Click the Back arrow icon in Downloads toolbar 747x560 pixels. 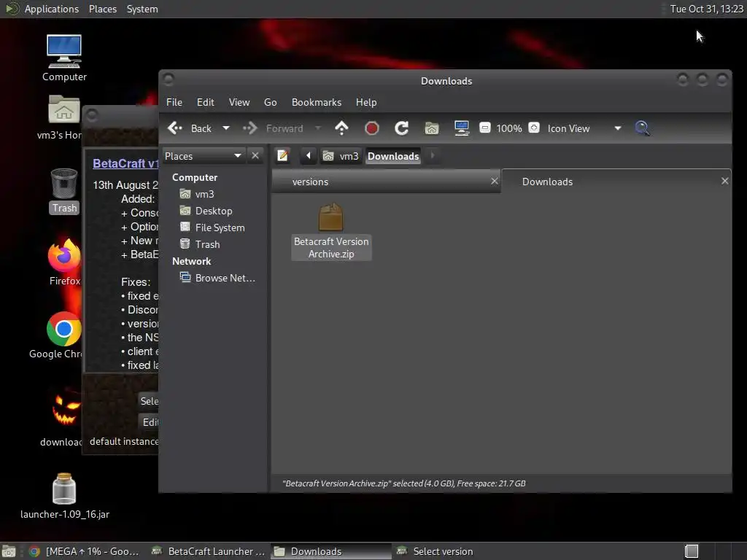[x=175, y=128]
